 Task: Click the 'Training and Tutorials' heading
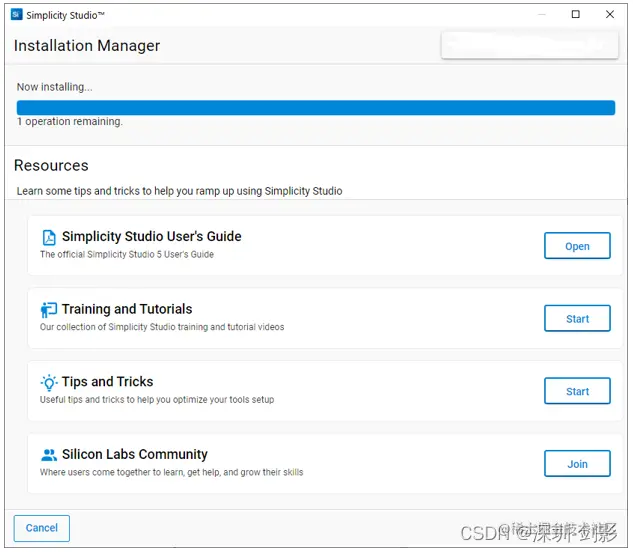[127, 309]
